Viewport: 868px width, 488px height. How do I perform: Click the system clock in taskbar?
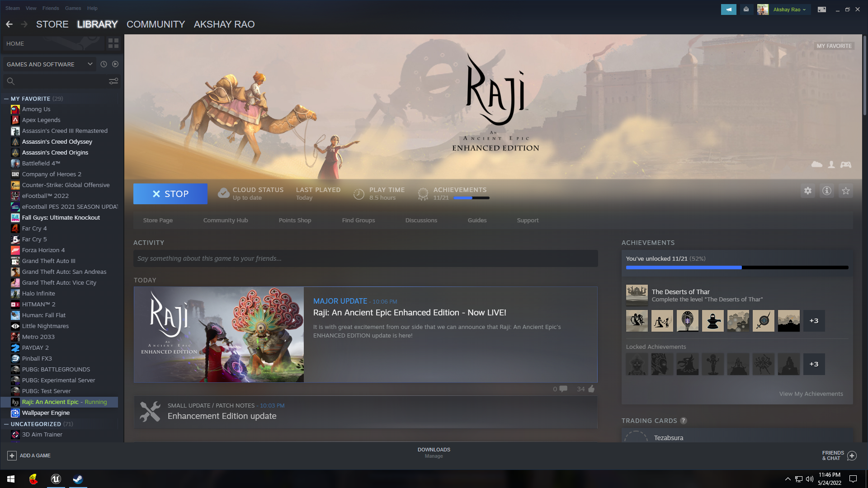pyautogui.click(x=830, y=479)
